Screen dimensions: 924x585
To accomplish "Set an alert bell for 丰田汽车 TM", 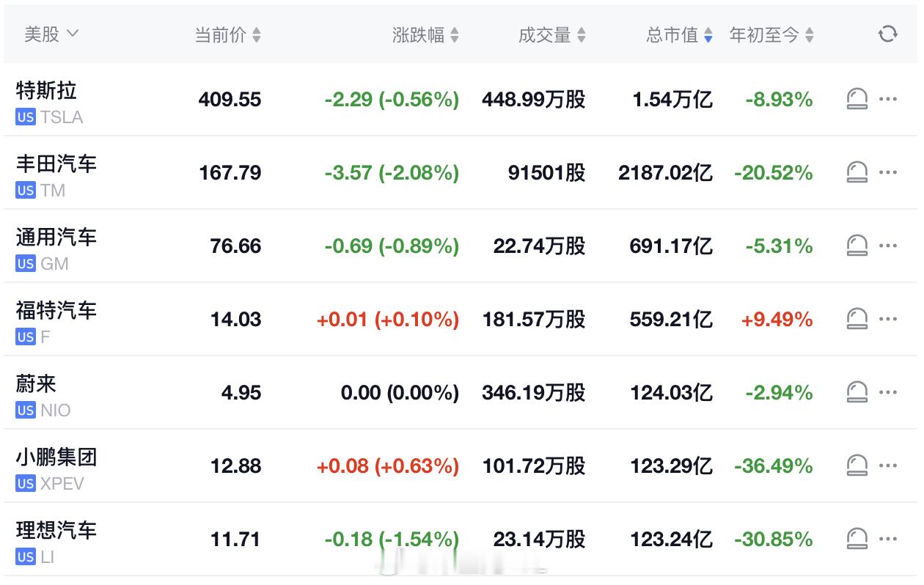I will (x=857, y=172).
